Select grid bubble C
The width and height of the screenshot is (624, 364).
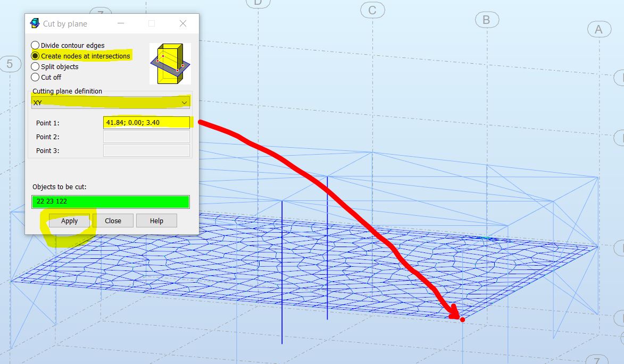click(373, 10)
